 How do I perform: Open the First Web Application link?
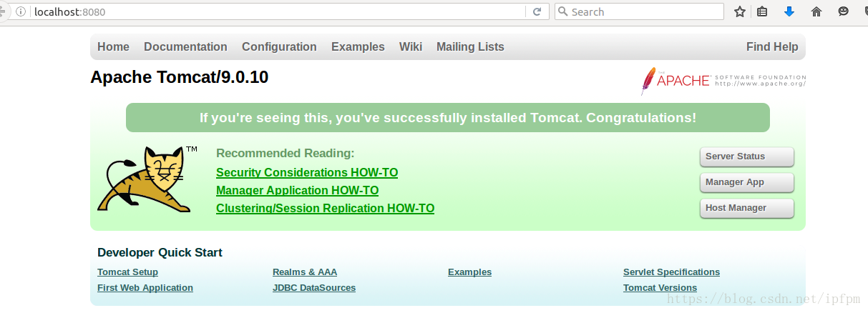point(145,287)
